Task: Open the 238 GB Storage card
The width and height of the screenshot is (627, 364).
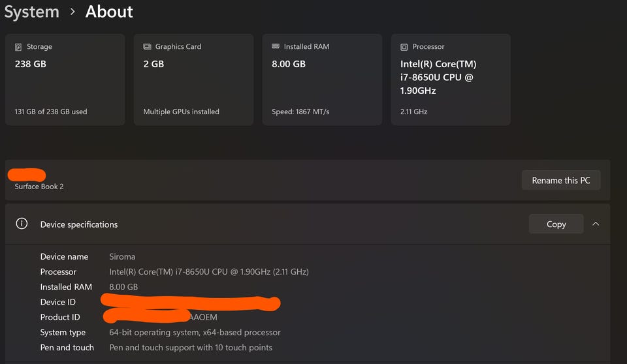Action: pos(65,79)
